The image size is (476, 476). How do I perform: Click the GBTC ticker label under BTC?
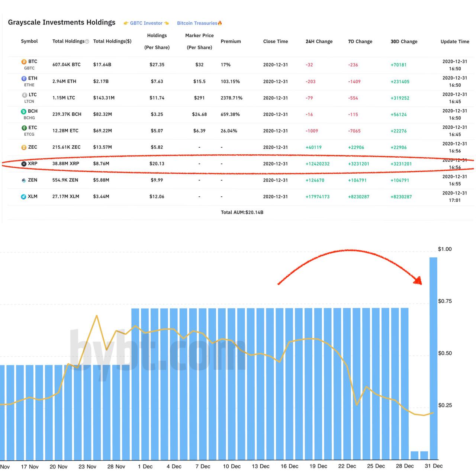29,68
